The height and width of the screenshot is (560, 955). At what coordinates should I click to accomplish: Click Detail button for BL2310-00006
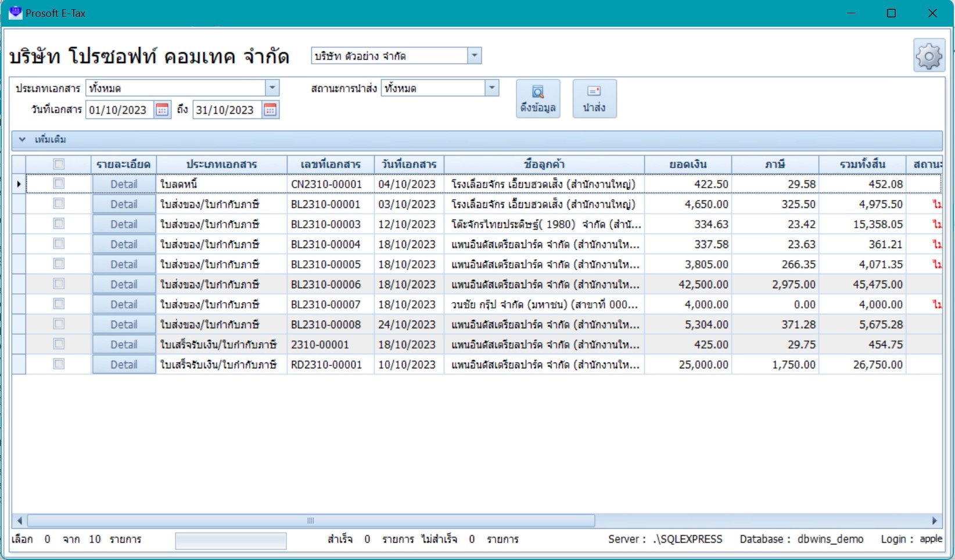(x=124, y=284)
